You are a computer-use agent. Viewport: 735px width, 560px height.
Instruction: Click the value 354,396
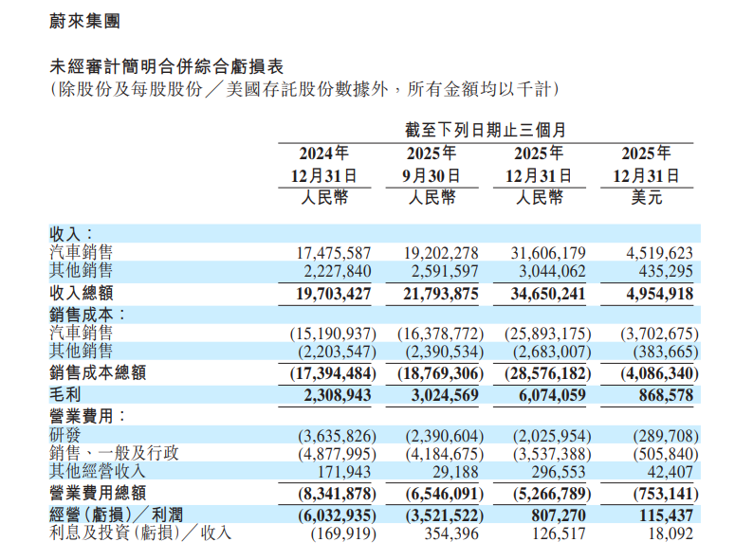coord(451,533)
